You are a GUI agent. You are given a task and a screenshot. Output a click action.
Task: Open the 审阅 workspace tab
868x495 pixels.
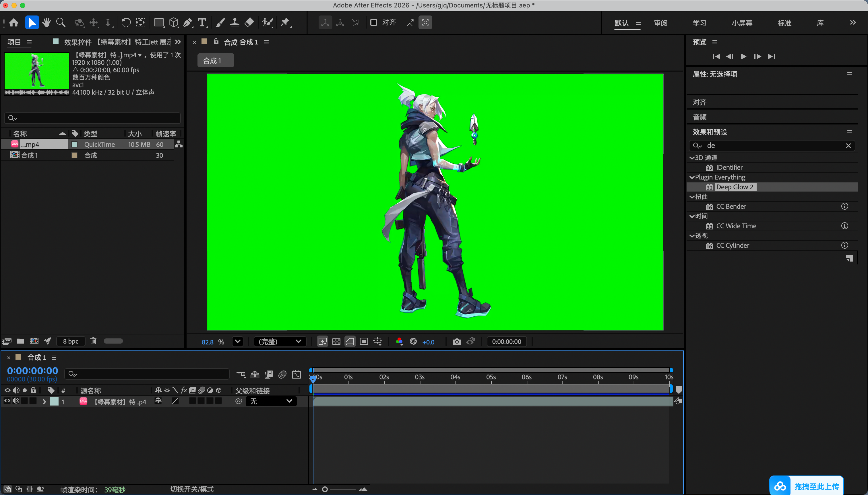(x=660, y=23)
